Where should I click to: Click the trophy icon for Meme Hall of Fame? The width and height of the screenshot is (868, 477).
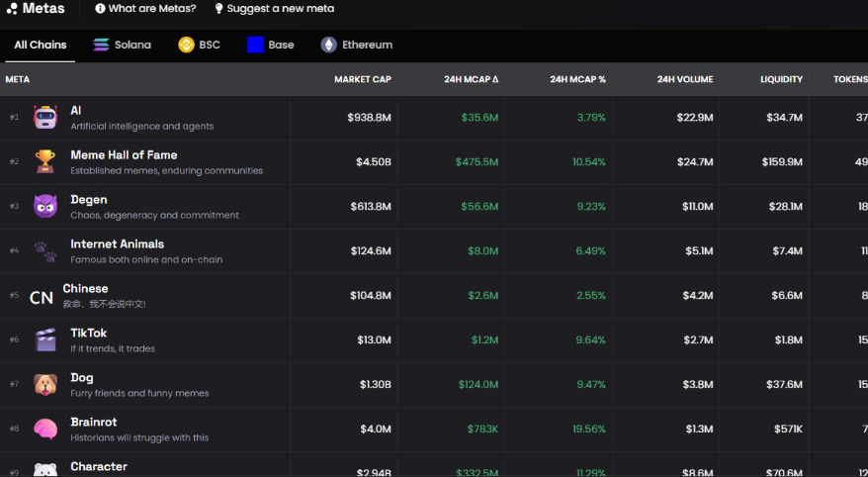(x=44, y=161)
